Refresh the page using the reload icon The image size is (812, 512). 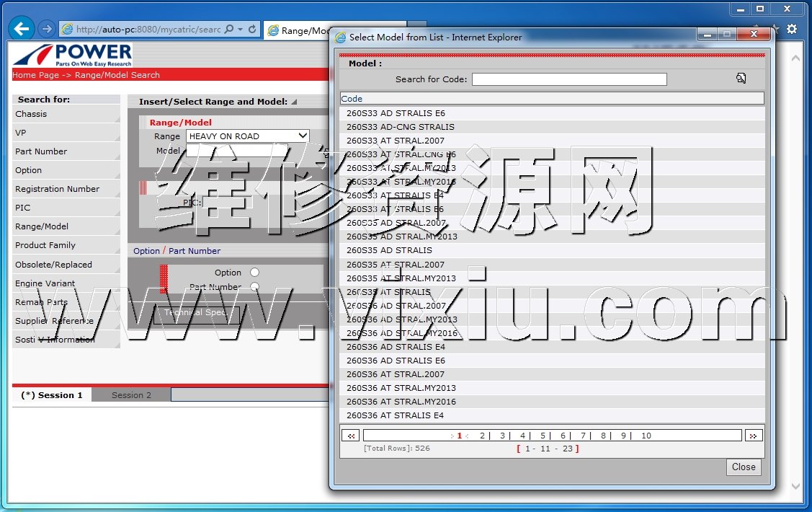coord(252,30)
